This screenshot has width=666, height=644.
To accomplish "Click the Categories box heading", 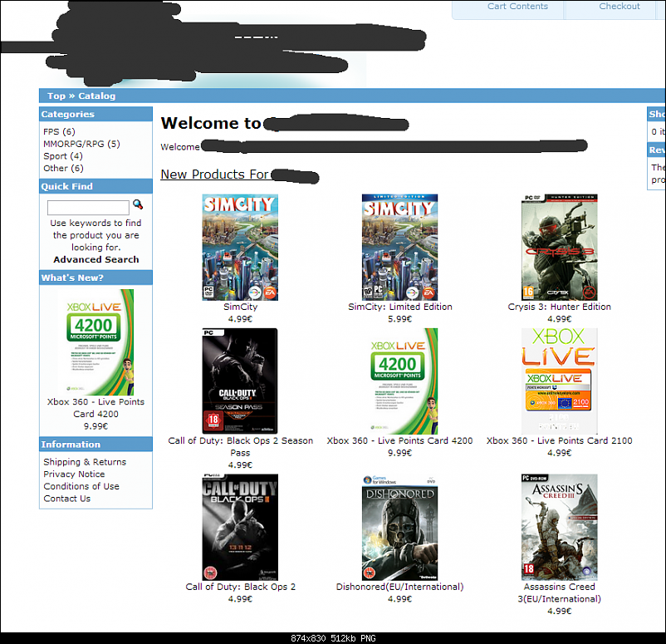I will pos(68,115).
